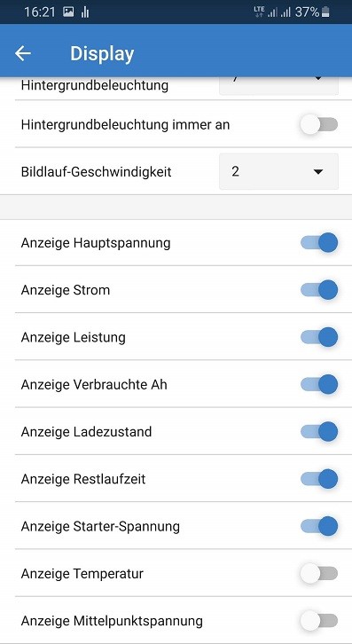Click the Bildlauf-Geschwindigkeit dropdown arrow

(x=318, y=172)
